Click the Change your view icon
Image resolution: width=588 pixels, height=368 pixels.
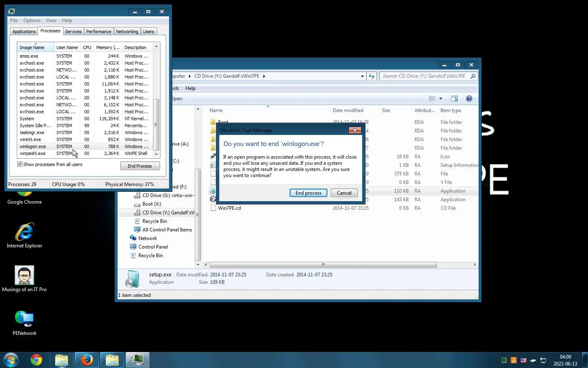(432, 99)
